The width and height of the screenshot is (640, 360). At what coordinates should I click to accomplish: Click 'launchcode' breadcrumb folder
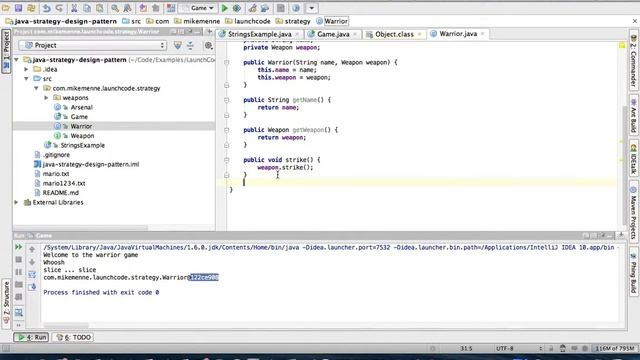point(252,21)
